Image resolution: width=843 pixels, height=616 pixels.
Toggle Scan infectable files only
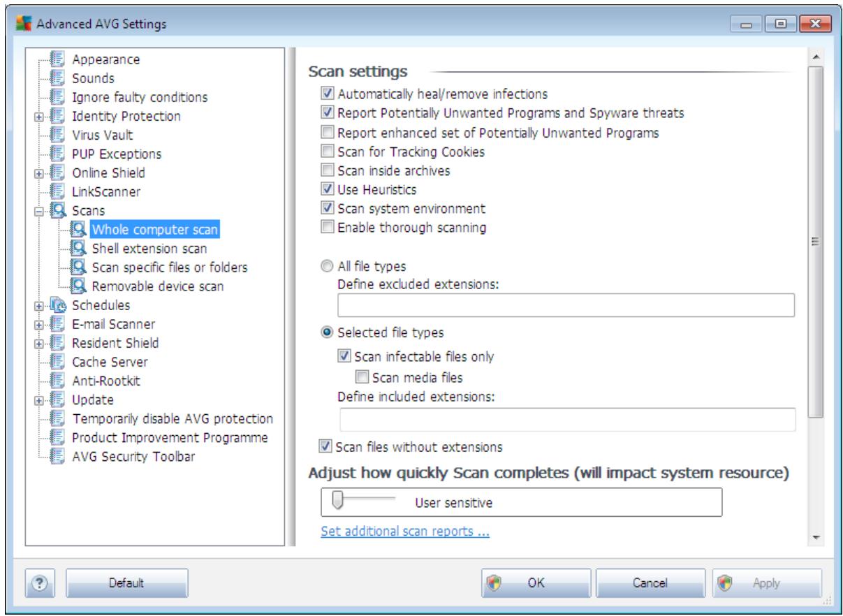pos(344,356)
